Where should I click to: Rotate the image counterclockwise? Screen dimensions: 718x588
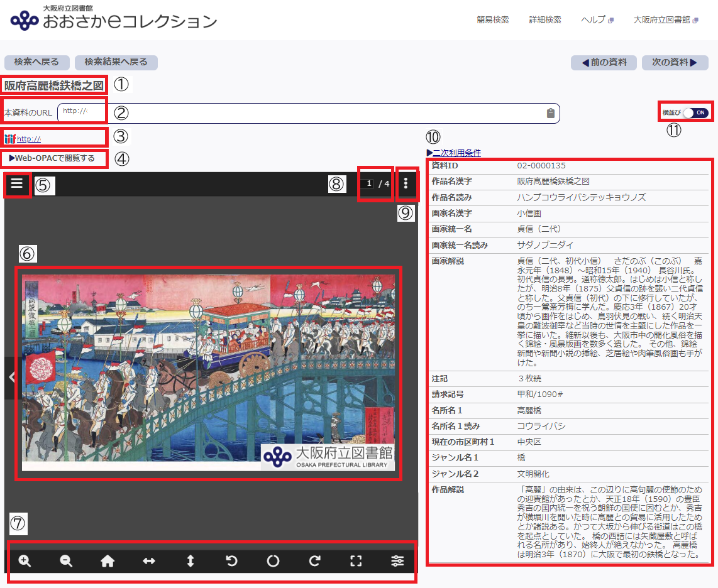point(232,560)
